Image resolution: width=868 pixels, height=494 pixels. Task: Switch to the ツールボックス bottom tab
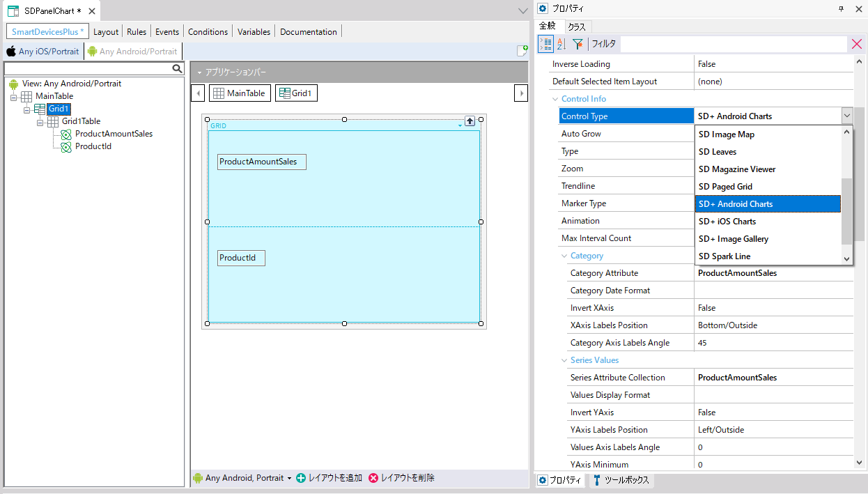click(621, 480)
